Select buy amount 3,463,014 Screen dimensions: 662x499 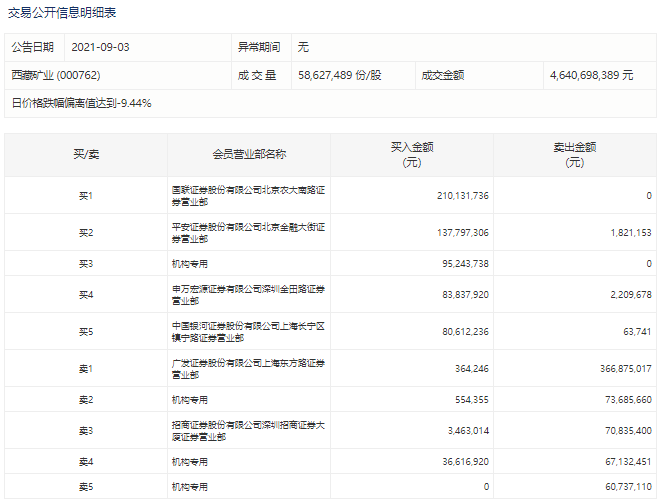point(469,431)
